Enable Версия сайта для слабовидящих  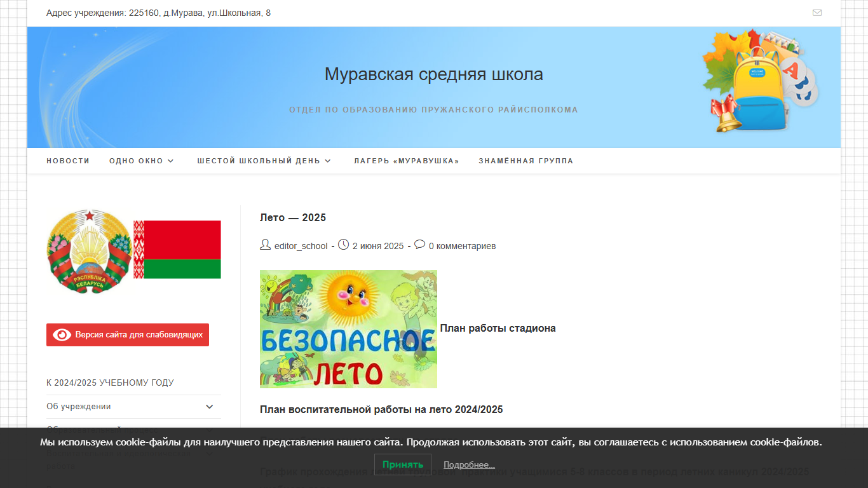coord(128,335)
